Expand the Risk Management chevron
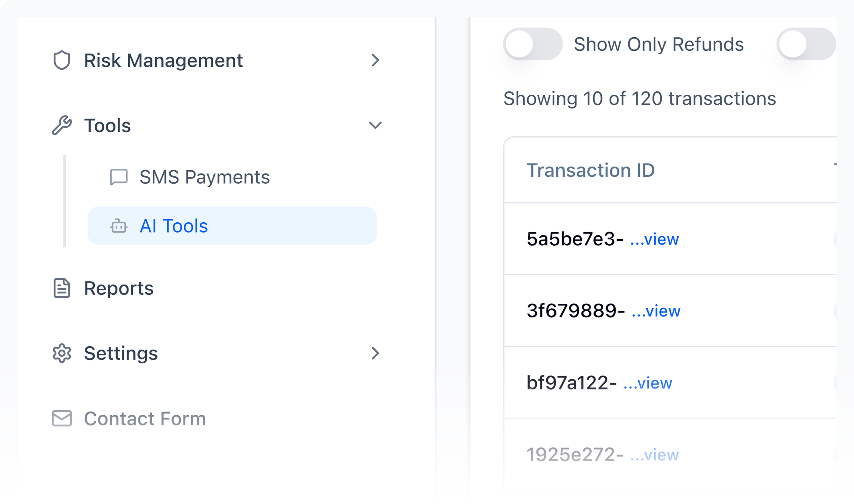The height and width of the screenshot is (504, 854). (375, 60)
